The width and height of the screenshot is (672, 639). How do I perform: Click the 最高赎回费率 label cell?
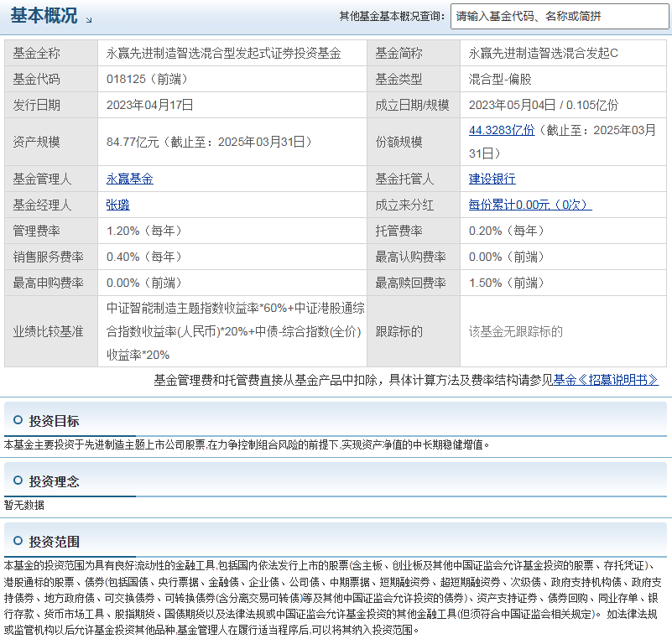[x=414, y=283]
